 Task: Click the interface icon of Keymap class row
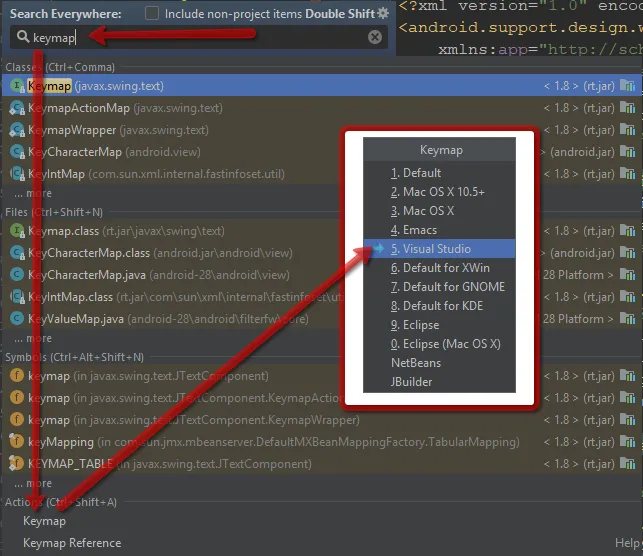pos(17,86)
